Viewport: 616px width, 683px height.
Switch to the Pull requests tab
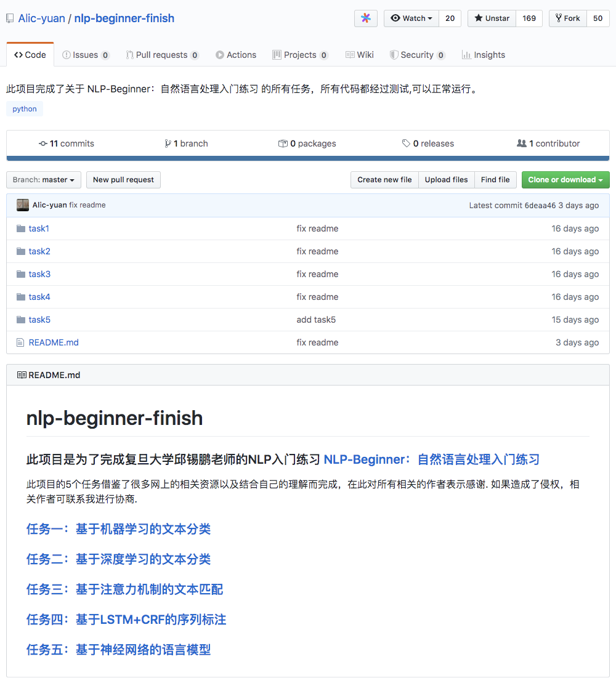[x=162, y=55]
